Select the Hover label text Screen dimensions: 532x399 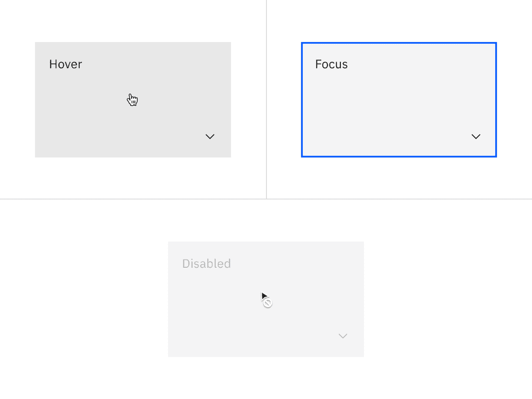65,64
